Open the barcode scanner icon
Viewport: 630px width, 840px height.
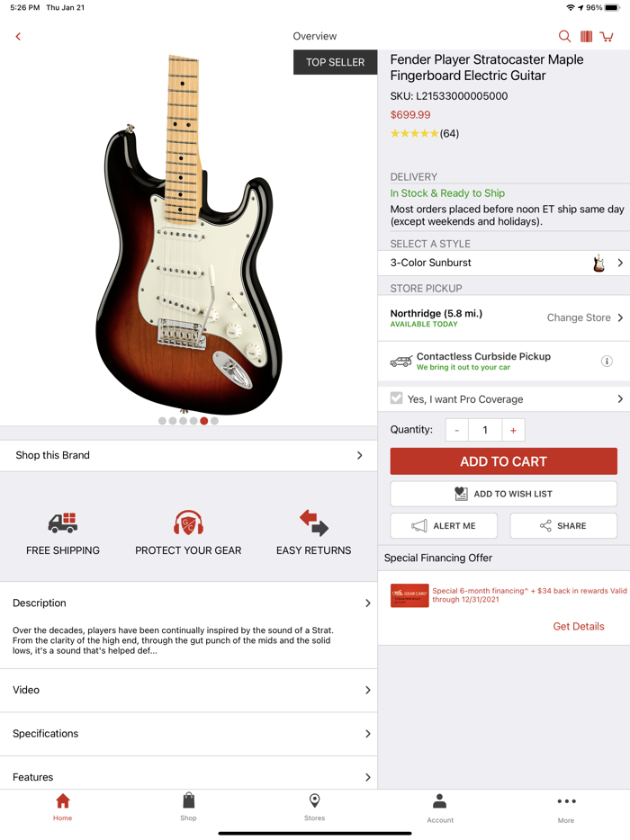click(x=585, y=36)
